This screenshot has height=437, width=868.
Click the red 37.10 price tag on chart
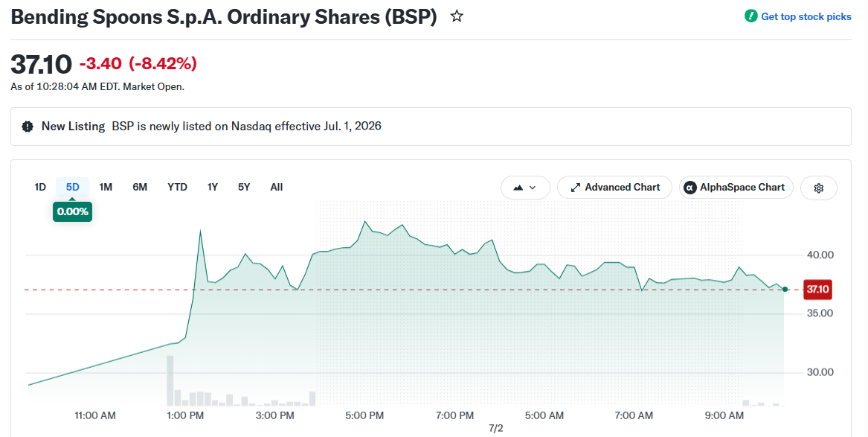click(x=817, y=289)
